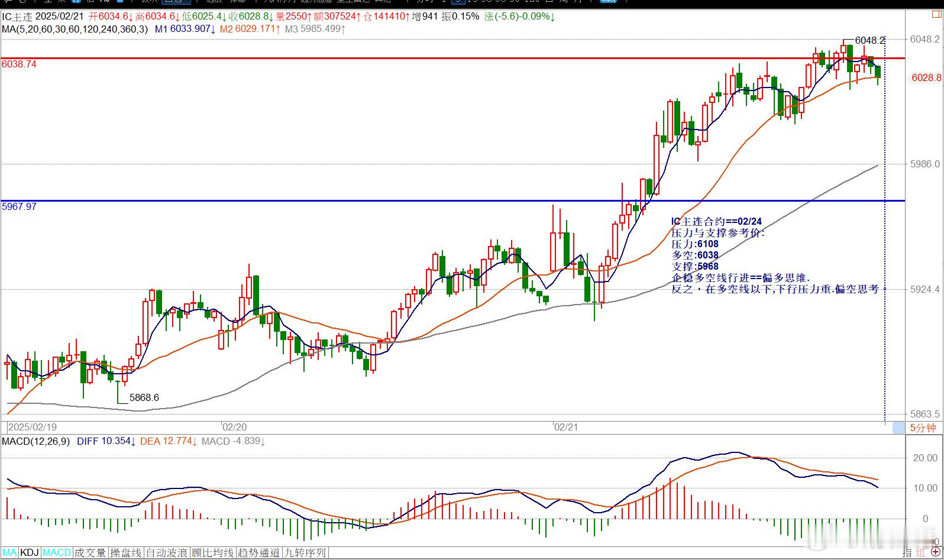Click the 额307524 turnover figure
Screen dimensions: 944x560
(338, 17)
